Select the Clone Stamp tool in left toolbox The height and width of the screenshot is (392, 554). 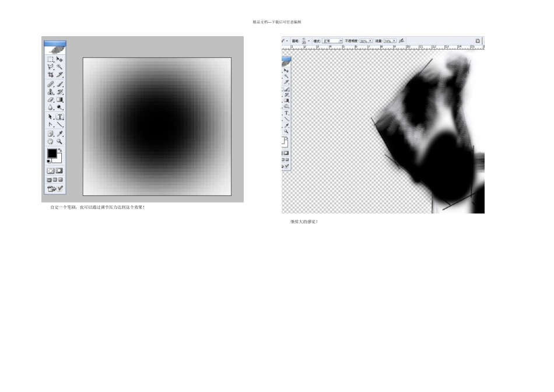(x=51, y=92)
